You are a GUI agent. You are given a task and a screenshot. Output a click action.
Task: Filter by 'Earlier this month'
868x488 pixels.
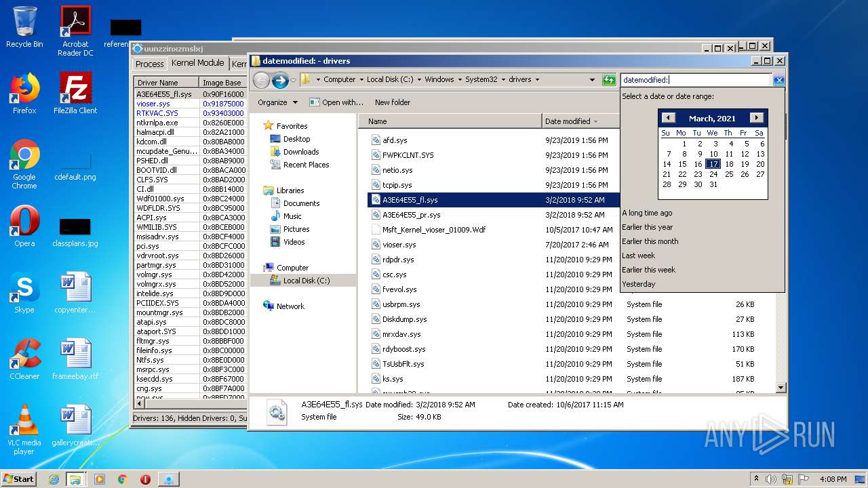[650, 241]
